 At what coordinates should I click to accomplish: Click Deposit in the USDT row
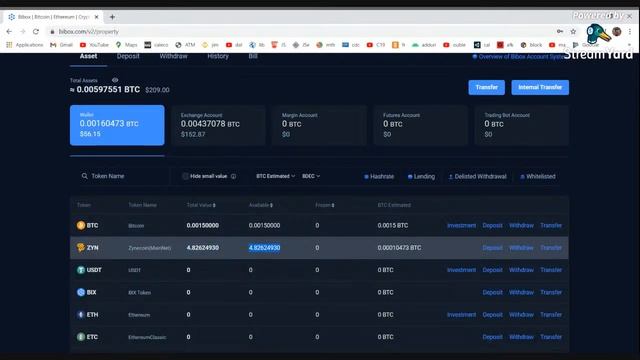(492, 270)
